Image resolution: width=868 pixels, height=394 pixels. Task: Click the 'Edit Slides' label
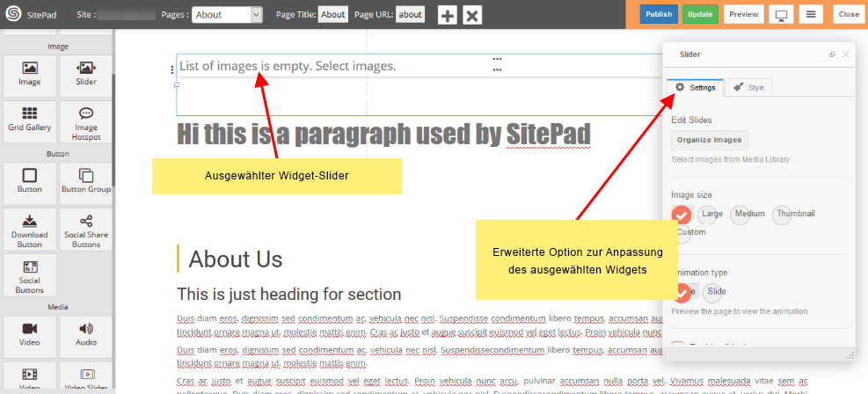(691, 120)
